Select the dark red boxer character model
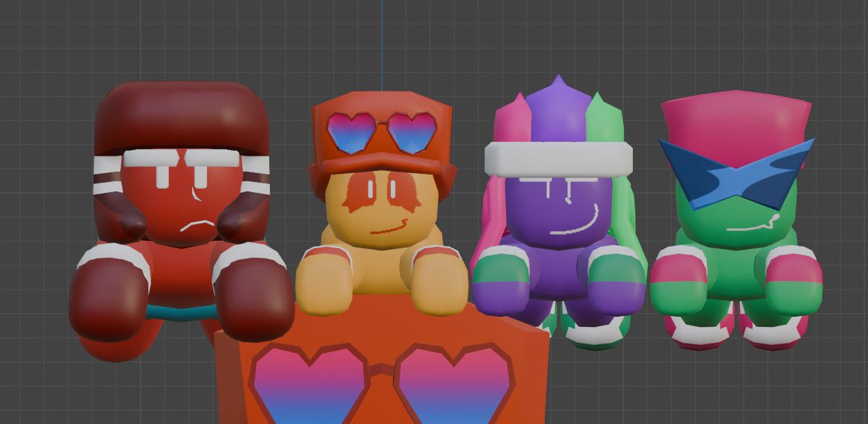This screenshot has height=424, width=868. [181, 221]
